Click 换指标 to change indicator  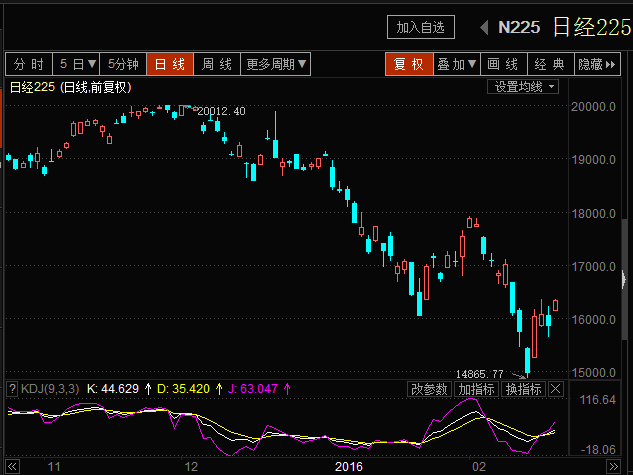(524, 389)
